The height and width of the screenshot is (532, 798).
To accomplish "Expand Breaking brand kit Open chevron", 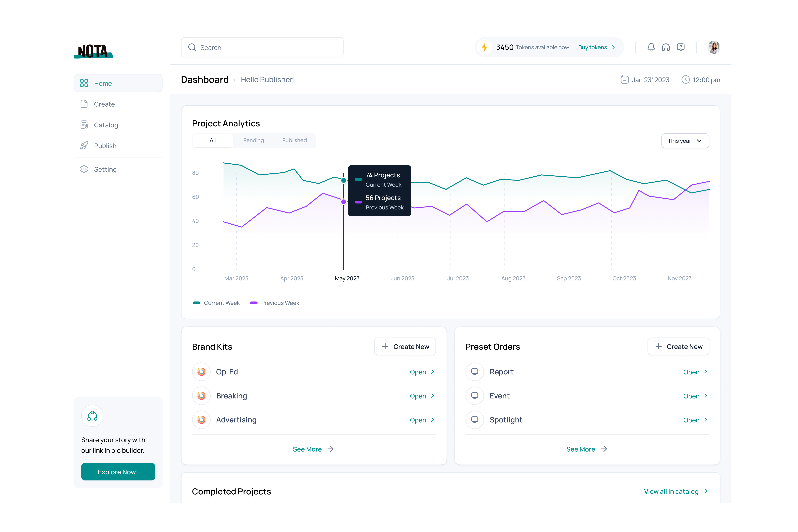I will point(433,396).
